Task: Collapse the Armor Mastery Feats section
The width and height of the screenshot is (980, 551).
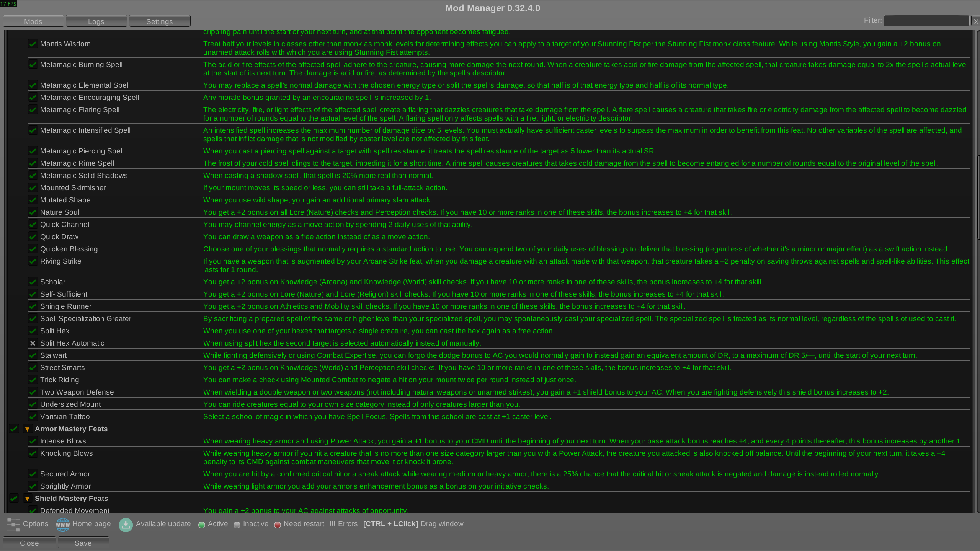Action: (27, 429)
